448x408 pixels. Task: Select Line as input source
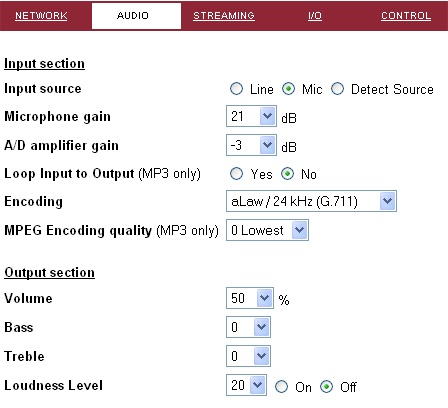236,89
